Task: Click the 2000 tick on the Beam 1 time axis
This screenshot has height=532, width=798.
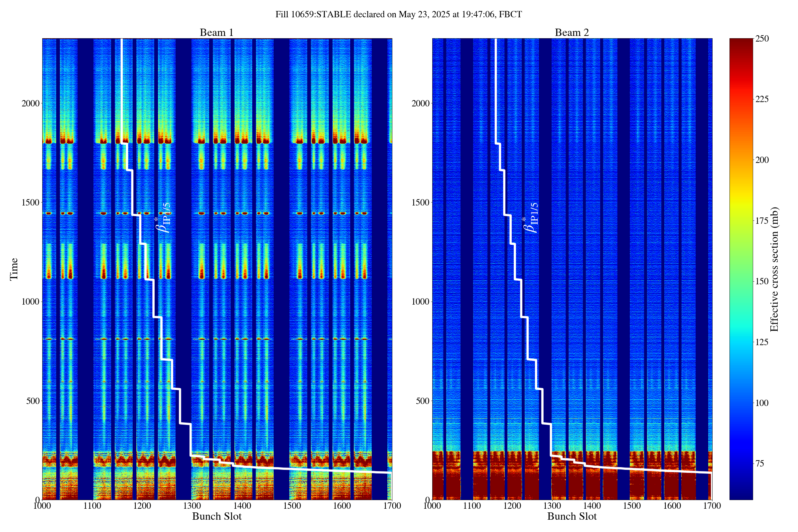Action: [31, 103]
